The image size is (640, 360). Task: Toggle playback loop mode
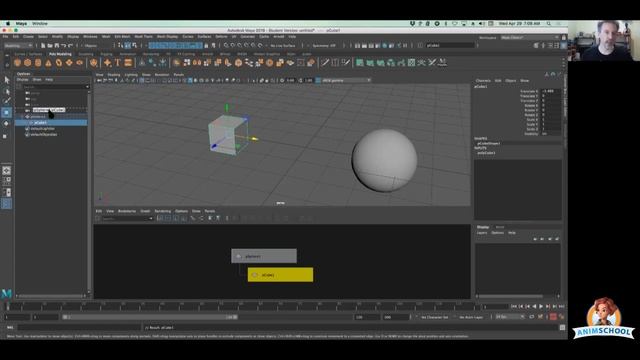point(532,317)
